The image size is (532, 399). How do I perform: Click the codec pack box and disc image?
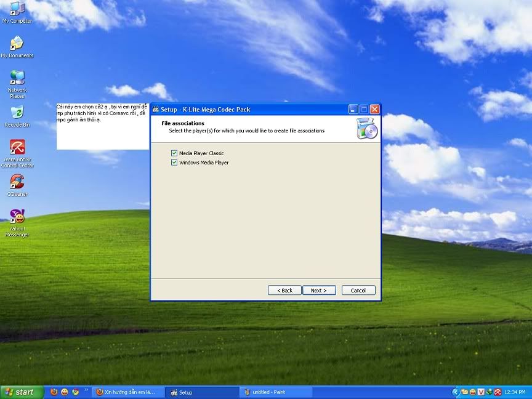coord(367,128)
